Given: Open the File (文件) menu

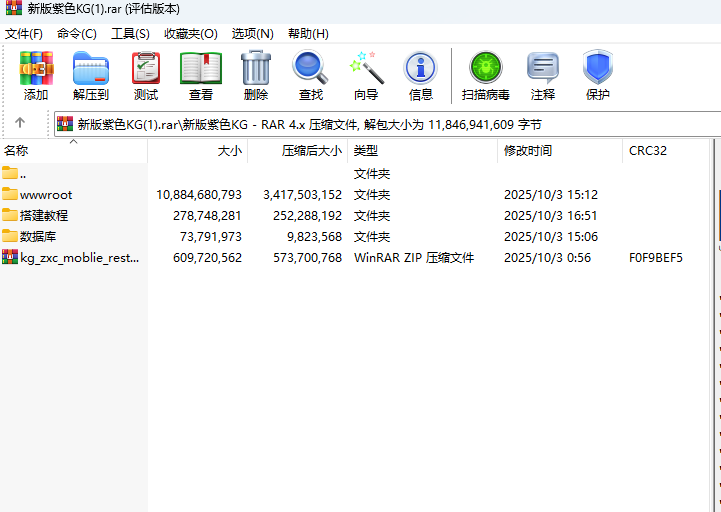Looking at the screenshot, I should 24,33.
